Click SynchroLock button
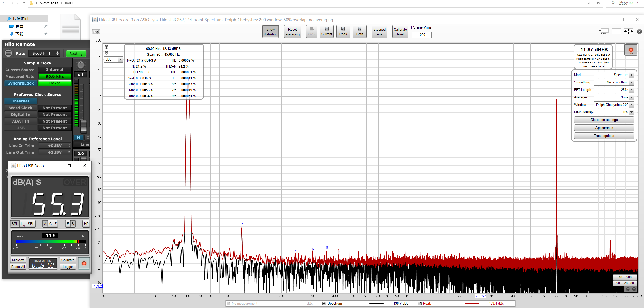Viewport: 644px width, 308px height. point(21,83)
